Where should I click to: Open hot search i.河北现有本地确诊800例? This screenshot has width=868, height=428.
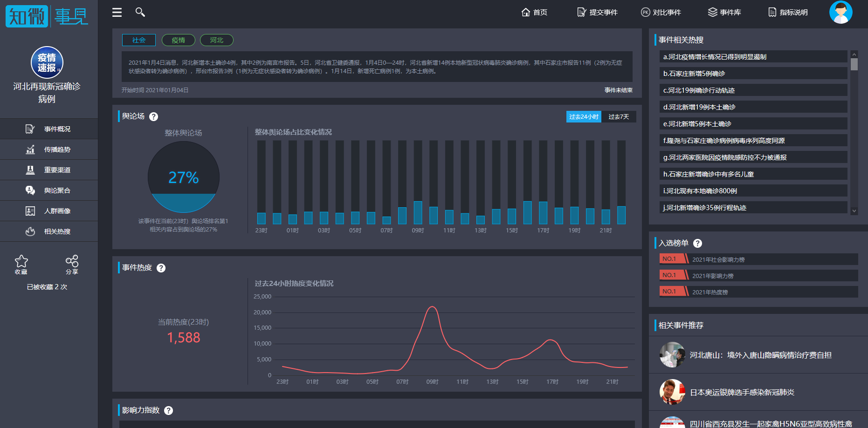coord(753,191)
